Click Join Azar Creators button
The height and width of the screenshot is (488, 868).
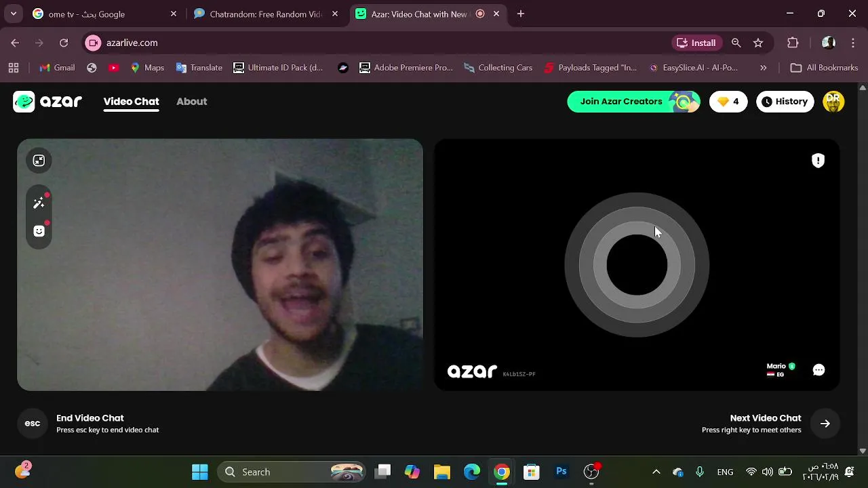(x=633, y=102)
